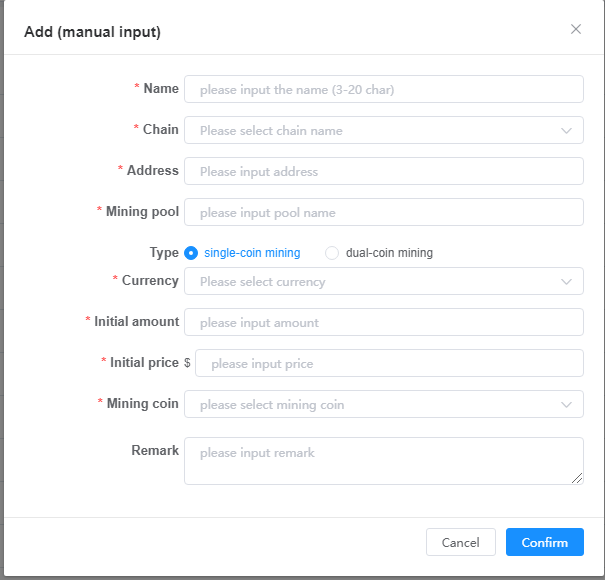The image size is (605, 580).
Task: Close the Add (manual input) dialog
Action: (x=576, y=29)
